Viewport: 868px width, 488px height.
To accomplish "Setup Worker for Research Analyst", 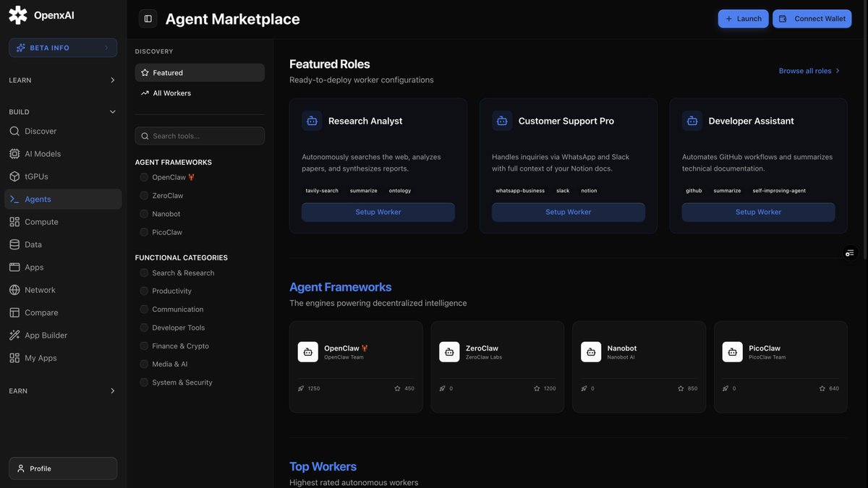I will click(x=378, y=212).
